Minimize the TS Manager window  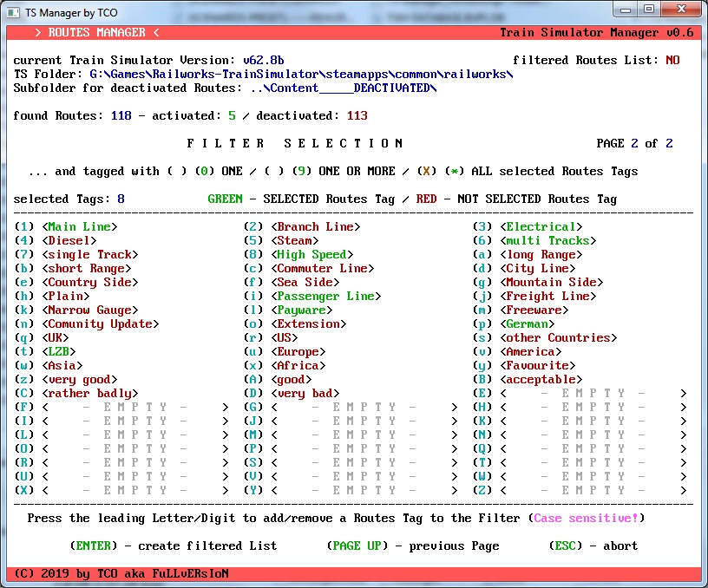click(x=626, y=10)
